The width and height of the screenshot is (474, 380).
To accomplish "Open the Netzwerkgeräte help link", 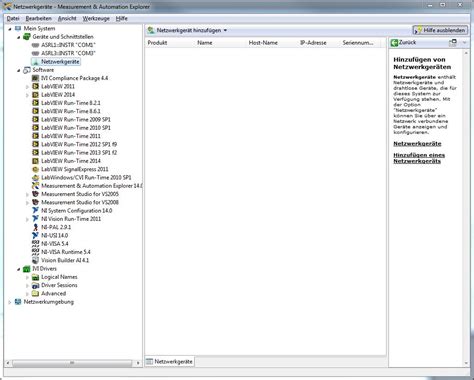I will pos(417,144).
